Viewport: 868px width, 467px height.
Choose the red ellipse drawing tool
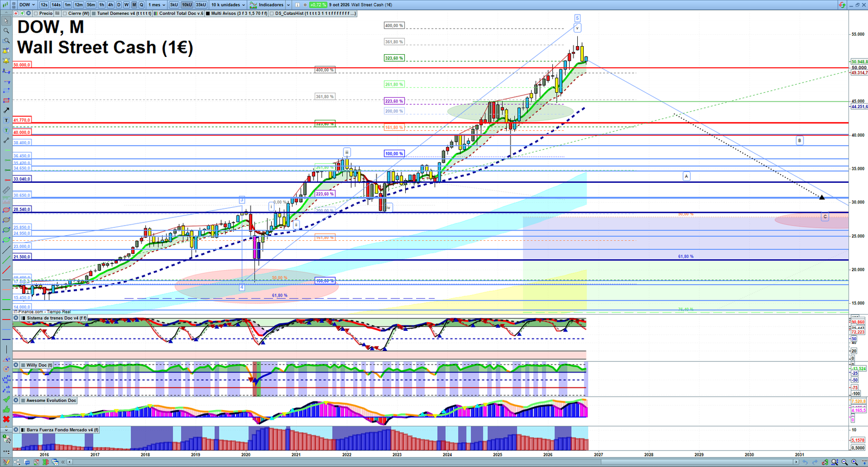pyautogui.click(x=6, y=210)
